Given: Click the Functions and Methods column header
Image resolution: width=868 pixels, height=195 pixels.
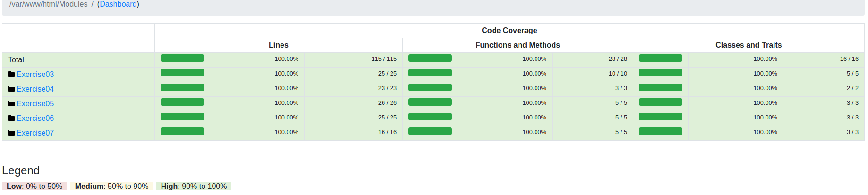Looking at the screenshot, I should pyautogui.click(x=518, y=45).
